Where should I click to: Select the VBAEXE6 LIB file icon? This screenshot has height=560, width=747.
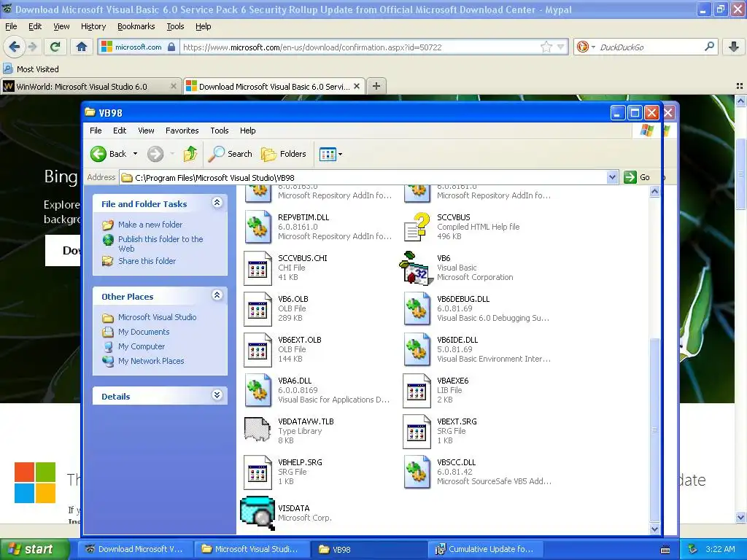(x=417, y=391)
